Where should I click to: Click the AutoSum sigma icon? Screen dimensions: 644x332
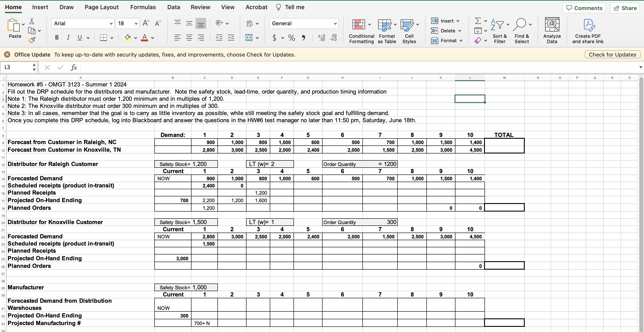point(478,21)
